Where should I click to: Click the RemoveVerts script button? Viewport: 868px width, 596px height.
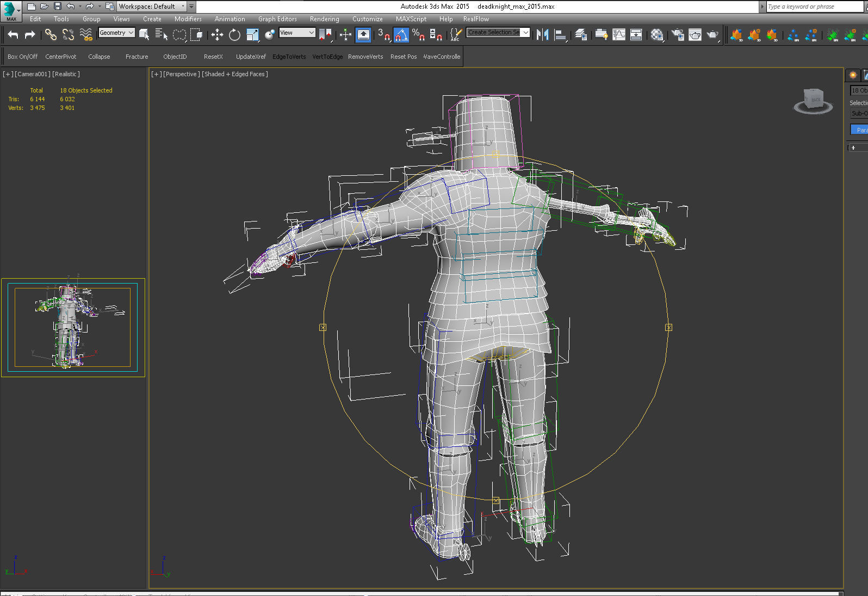click(365, 57)
